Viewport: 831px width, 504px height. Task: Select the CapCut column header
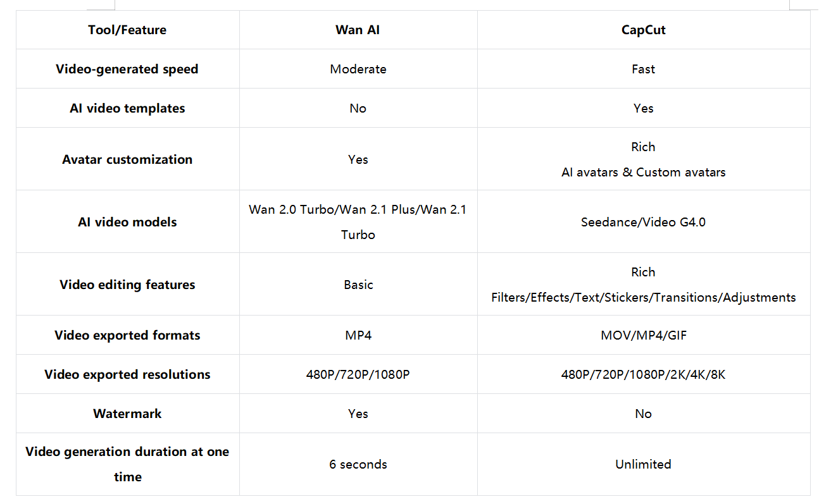pyautogui.click(x=643, y=30)
